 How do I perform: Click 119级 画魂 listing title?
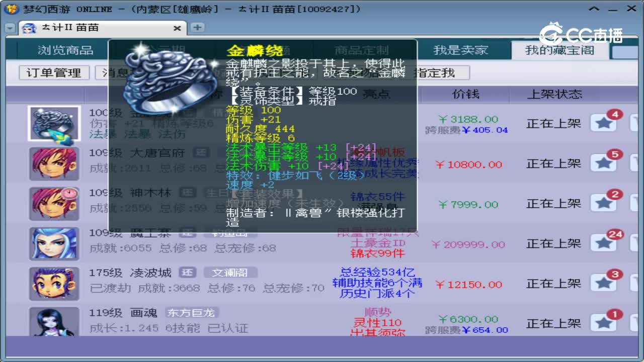(x=123, y=313)
